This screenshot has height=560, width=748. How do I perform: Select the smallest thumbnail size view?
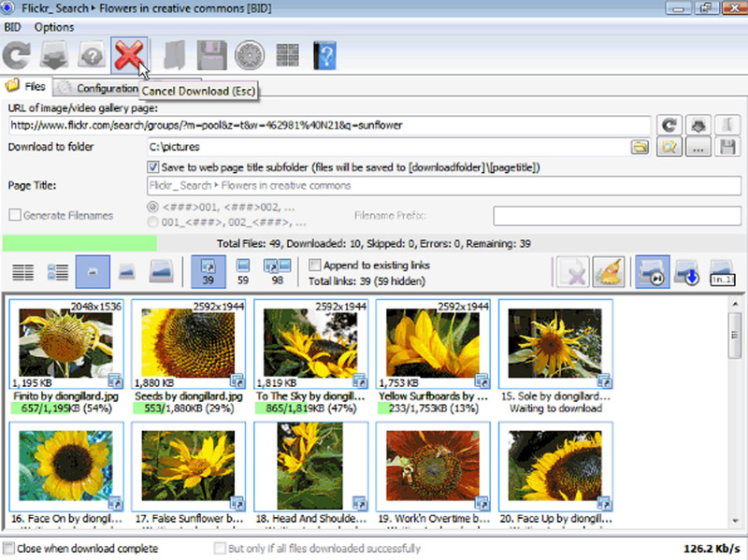[93, 272]
